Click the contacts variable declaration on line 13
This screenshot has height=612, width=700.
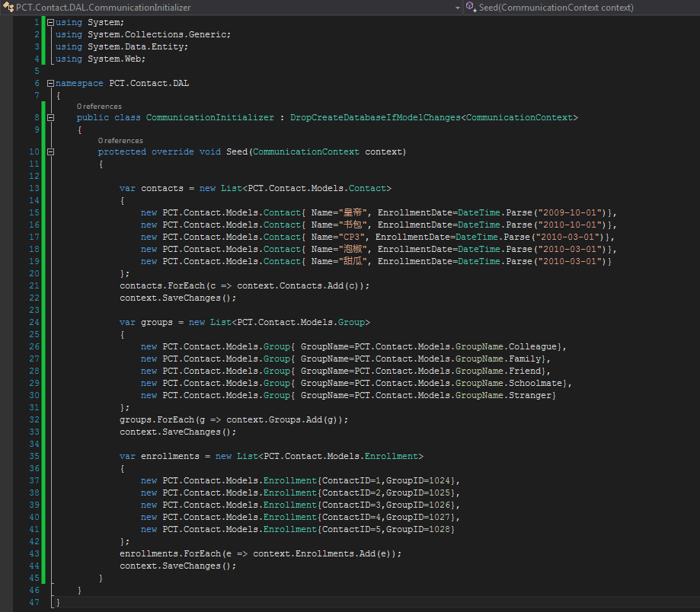pos(162,188)
